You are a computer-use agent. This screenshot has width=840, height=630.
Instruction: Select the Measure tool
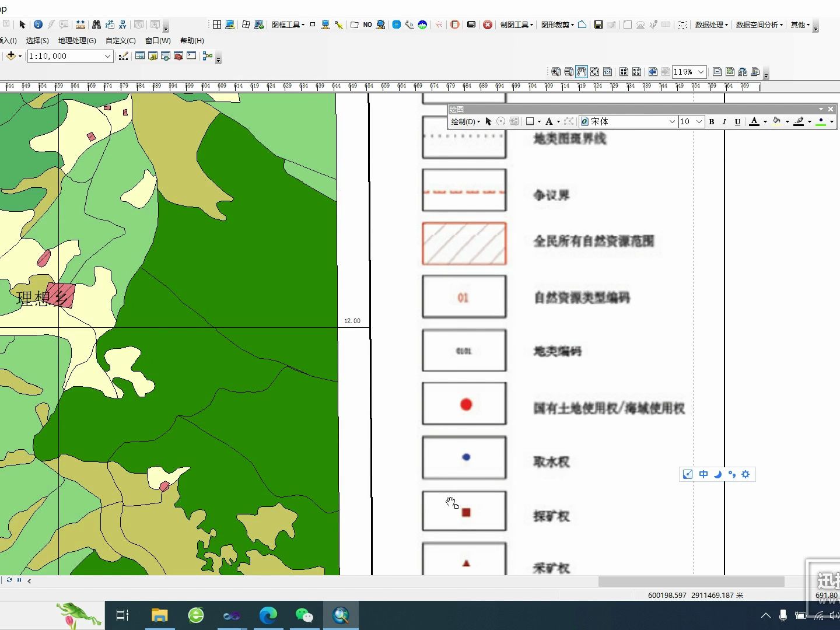(x=80, y=24)
